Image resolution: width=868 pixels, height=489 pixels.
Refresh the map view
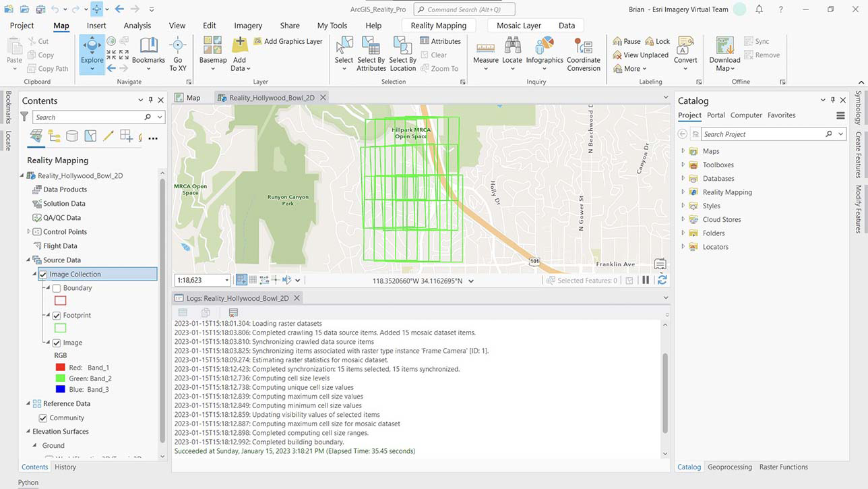(662, 280)
